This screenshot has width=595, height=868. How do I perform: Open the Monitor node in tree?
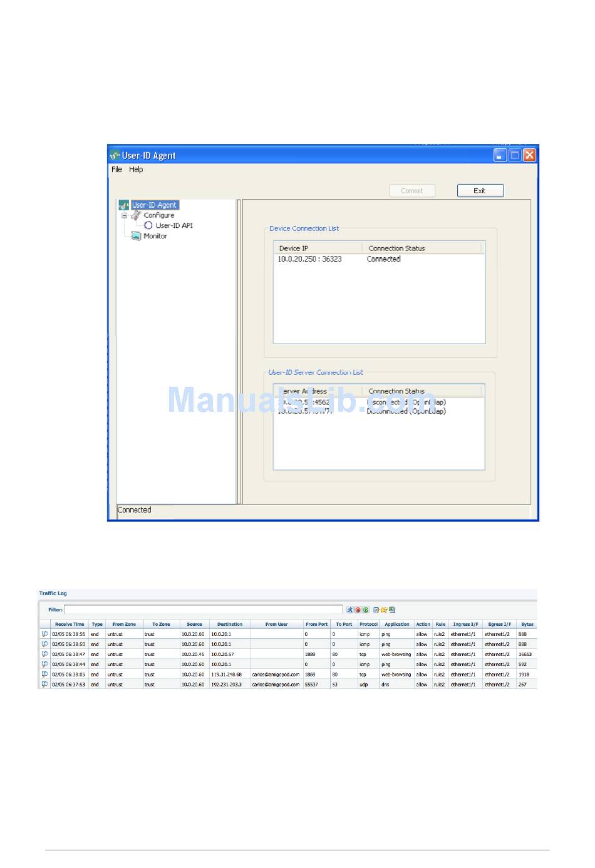click(155, 236)
